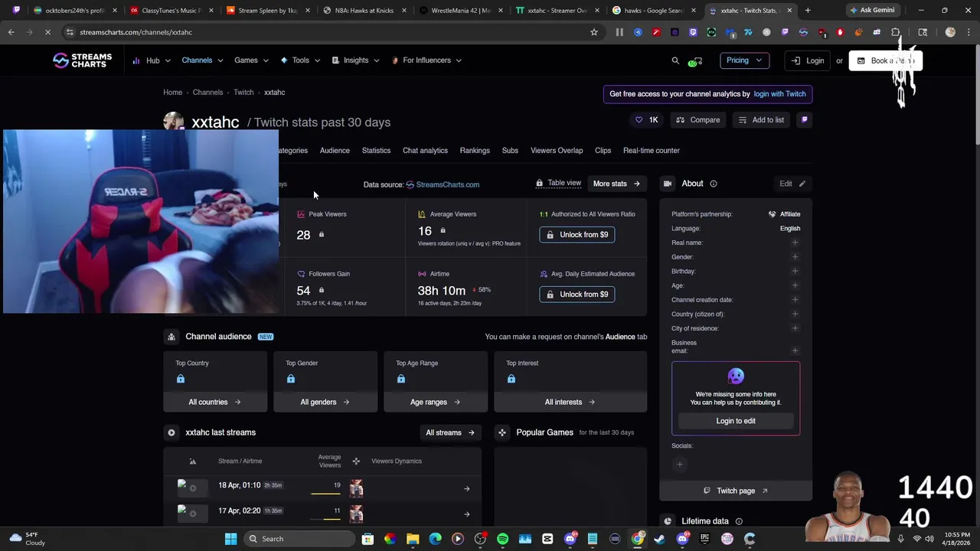Open Spotify from the taskbar
The height and width of the screenshot is (551, 980).
click(502, 539)
